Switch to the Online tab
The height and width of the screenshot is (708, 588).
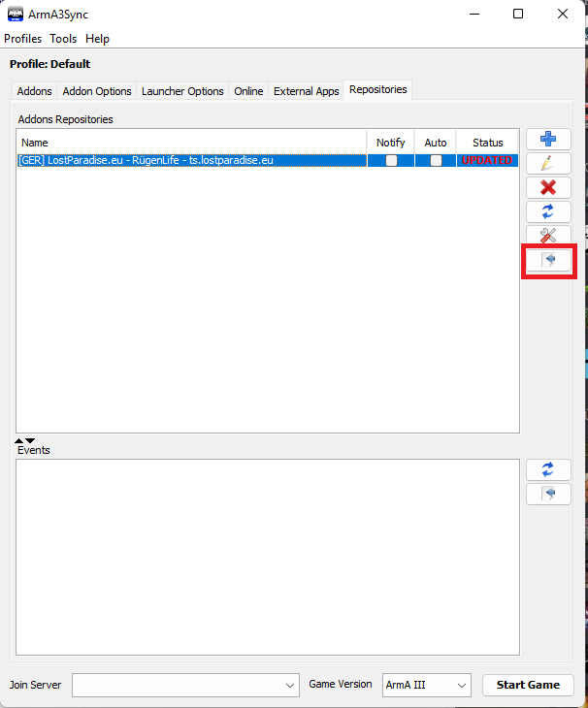pos(248,91)
